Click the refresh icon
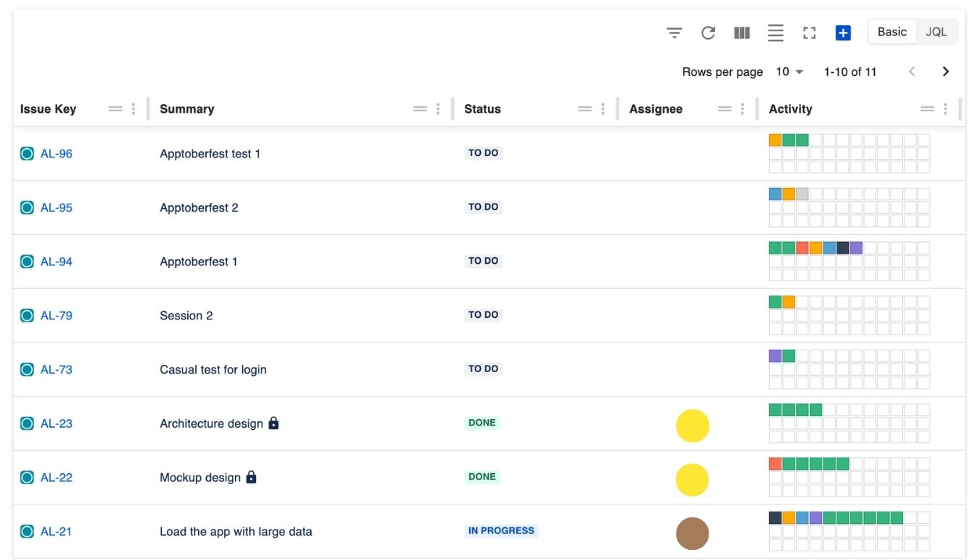The height and width of the screenshot is (560, 976). [x=708, y=33]
